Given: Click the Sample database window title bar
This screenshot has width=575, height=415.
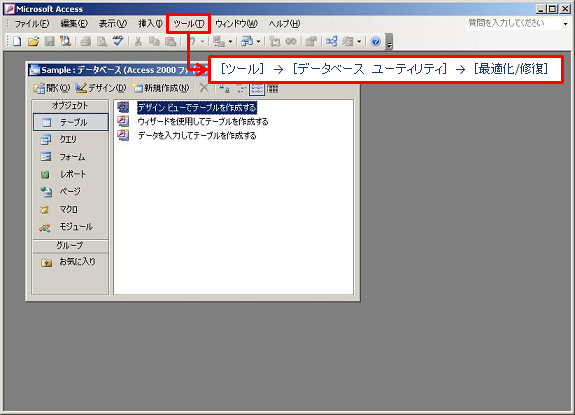Looking at the screenshot, I should (x=119, y=70).
